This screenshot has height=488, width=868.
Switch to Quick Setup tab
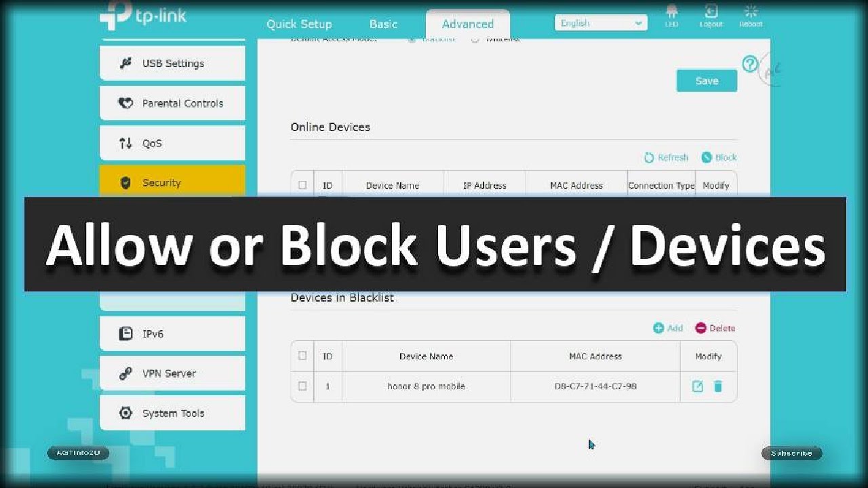299,24
